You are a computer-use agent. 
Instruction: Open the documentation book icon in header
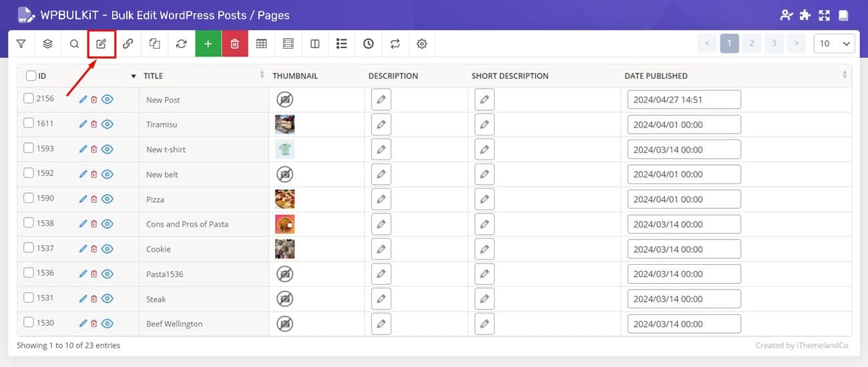tap(843, 15)
